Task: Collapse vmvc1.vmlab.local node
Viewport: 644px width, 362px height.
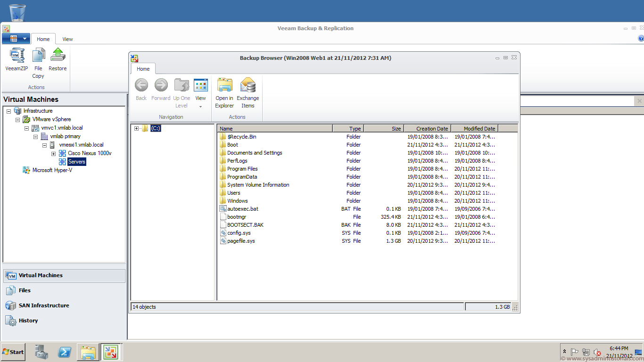Action: tap(26, 128)
